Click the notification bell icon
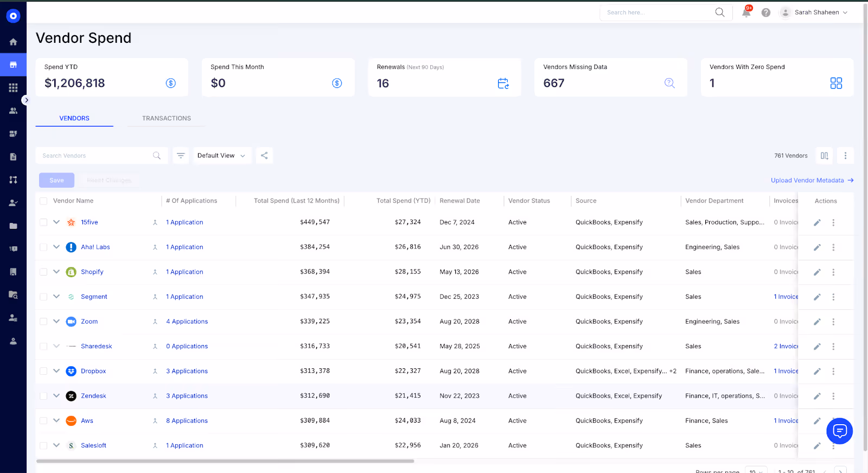The image size is (868, 473). click(746, 12)
